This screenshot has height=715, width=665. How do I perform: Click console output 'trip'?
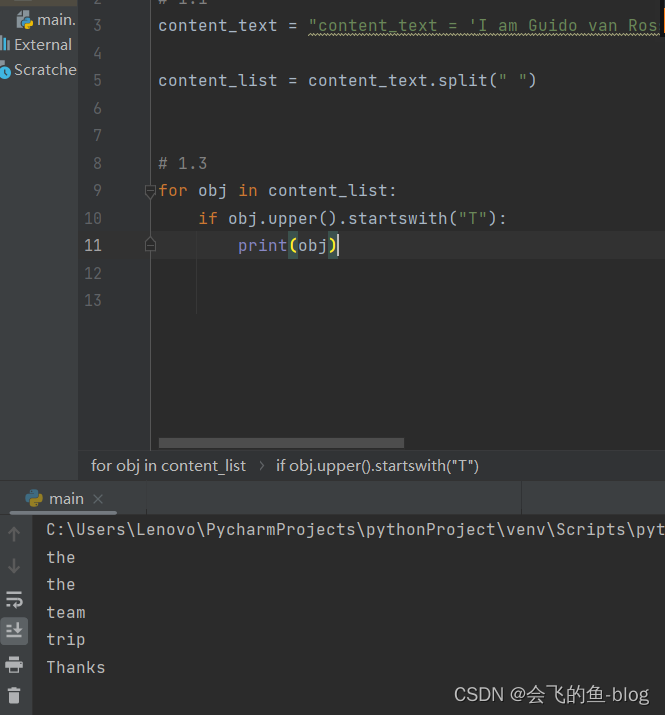pyautogui.click(x=66, y=639)
